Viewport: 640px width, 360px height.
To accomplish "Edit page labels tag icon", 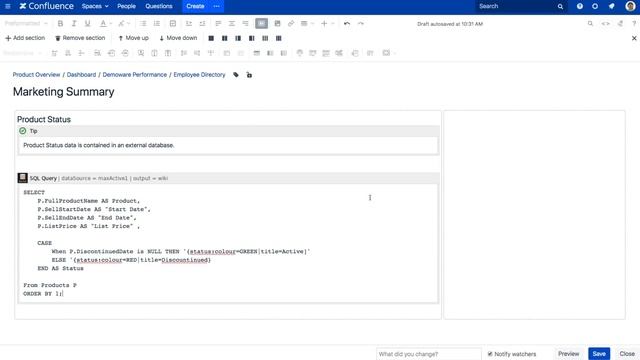I will point(236,75).
